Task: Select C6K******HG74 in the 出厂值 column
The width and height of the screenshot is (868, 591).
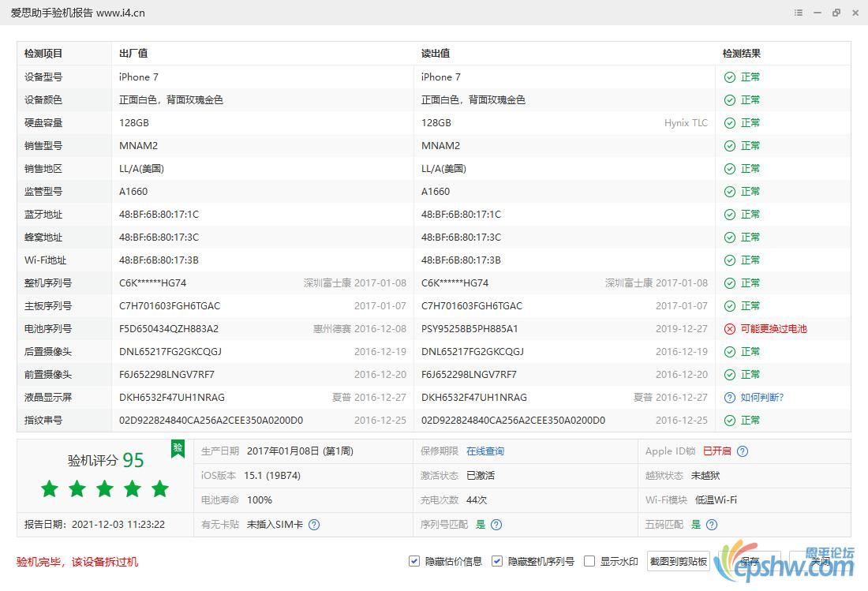Action: pos(153,283)
